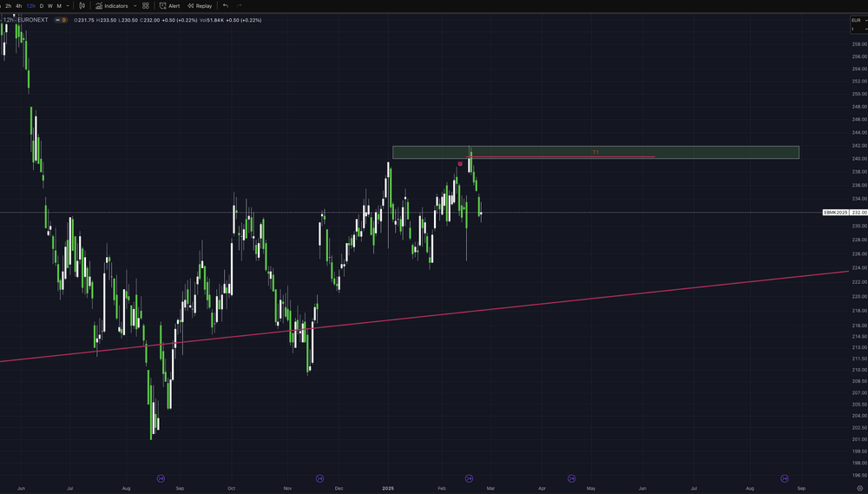Screen dimensions: 868x494
Task: Click the 2025 label on time axis
Action: (x=388, y=489)
